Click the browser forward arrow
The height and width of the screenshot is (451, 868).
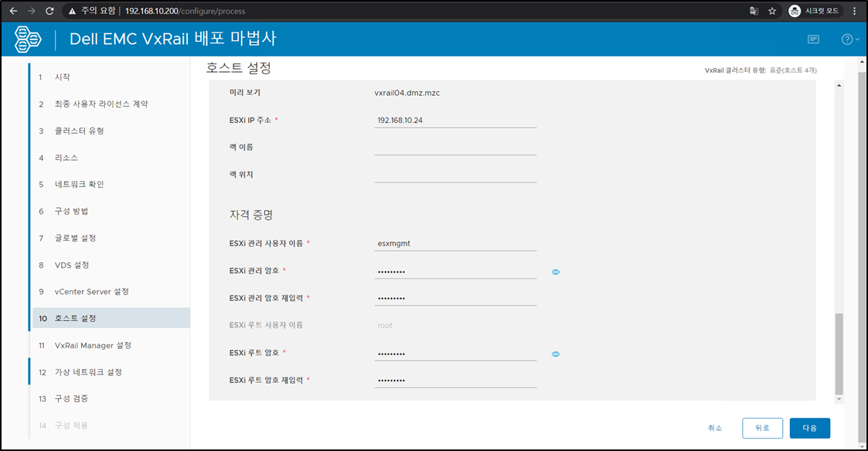[x=32, y=11]
